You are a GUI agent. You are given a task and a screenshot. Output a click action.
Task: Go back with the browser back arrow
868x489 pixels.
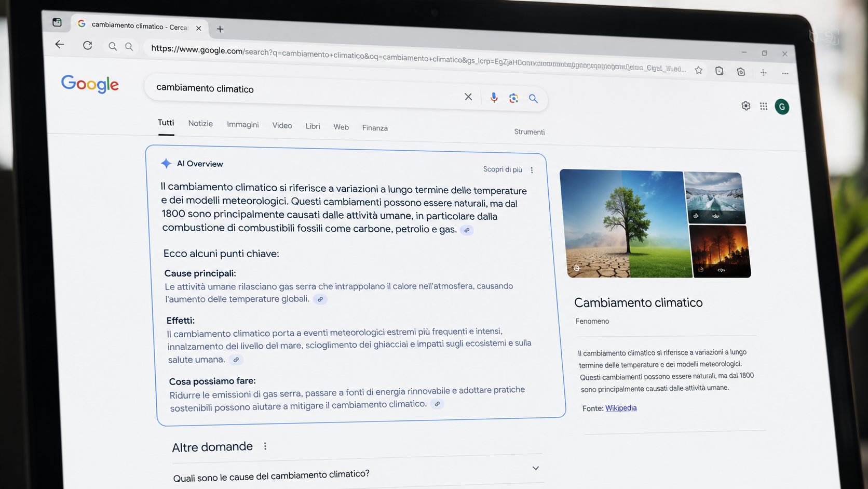(60, 45)
